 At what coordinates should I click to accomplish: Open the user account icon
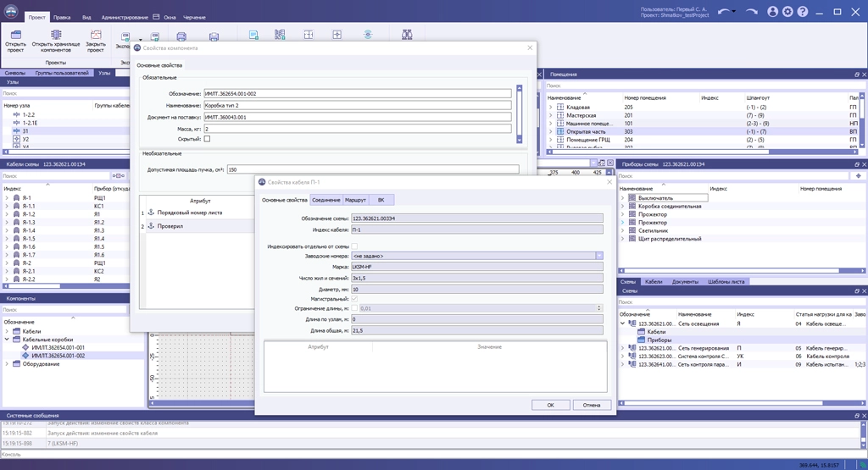tap(773, 12)
